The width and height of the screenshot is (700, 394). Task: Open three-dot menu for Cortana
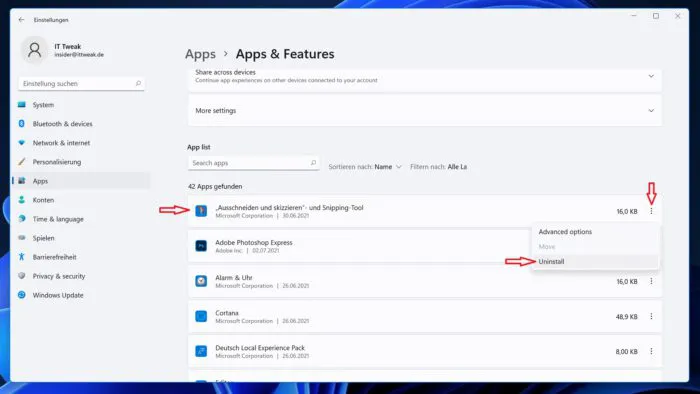tap(651, 316)
